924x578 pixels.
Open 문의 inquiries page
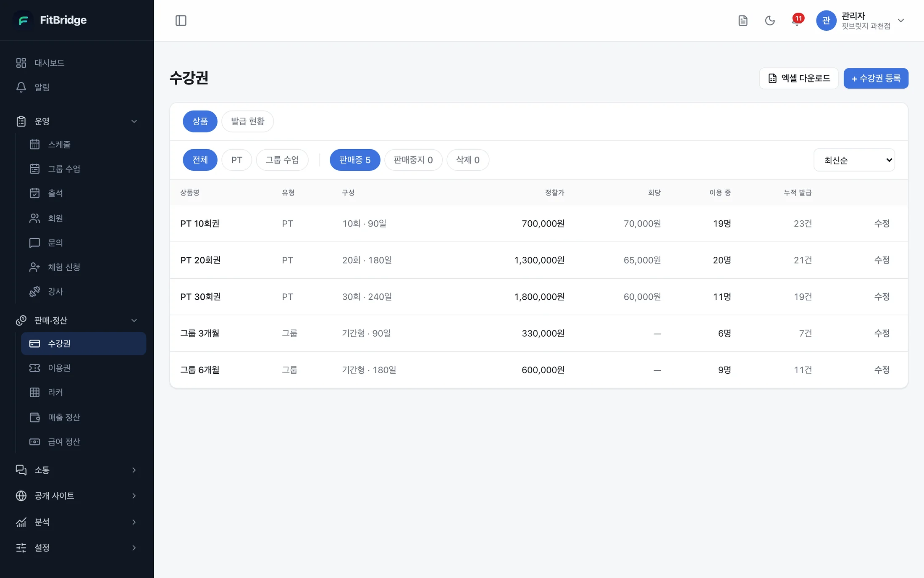[84, 243]
